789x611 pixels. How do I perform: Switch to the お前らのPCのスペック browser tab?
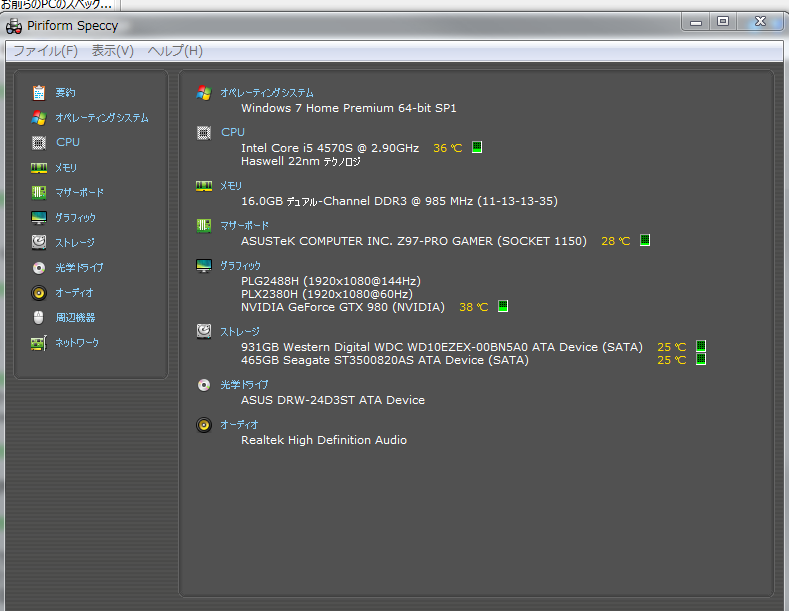(x=58, y=5)
